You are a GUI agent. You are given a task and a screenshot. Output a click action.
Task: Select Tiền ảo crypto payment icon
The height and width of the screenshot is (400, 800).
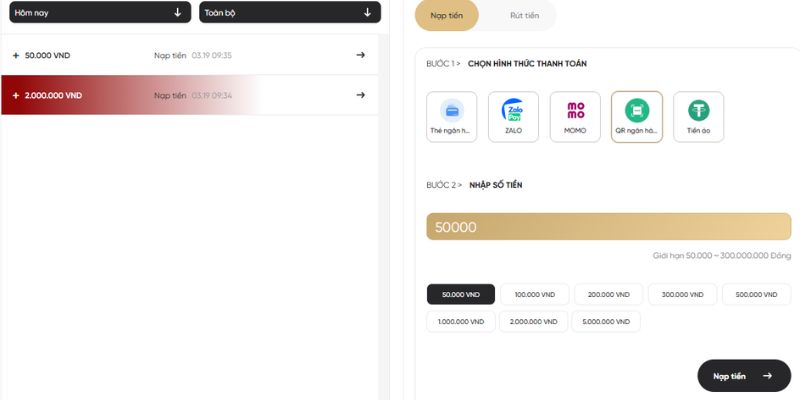(698, 117)
